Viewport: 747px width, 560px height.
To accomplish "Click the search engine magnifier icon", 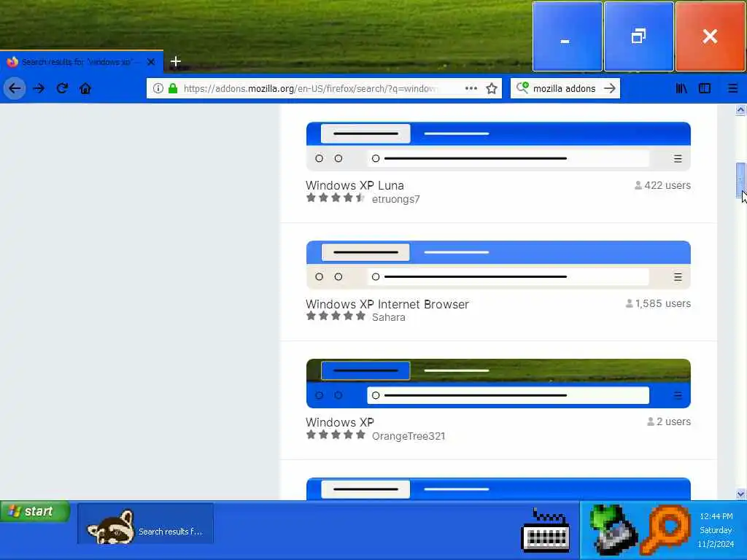I will [522, 87].
